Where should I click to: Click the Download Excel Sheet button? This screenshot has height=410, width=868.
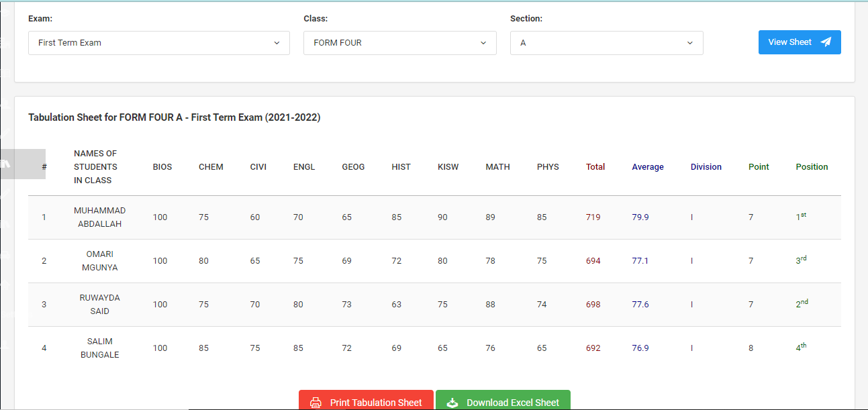pos(503,402)
